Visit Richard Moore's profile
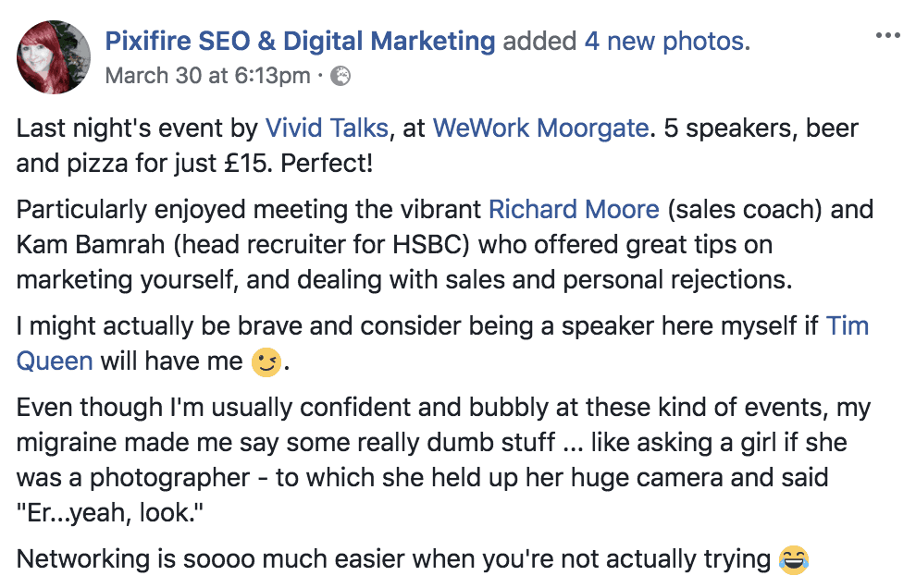 (574, 209)
